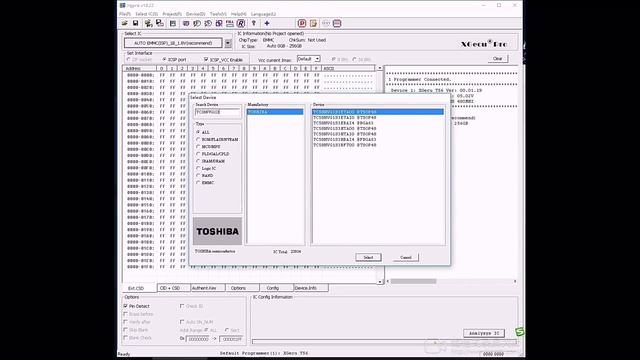
Task: Click the Load project toolbar icon
Action: [149, 23]
